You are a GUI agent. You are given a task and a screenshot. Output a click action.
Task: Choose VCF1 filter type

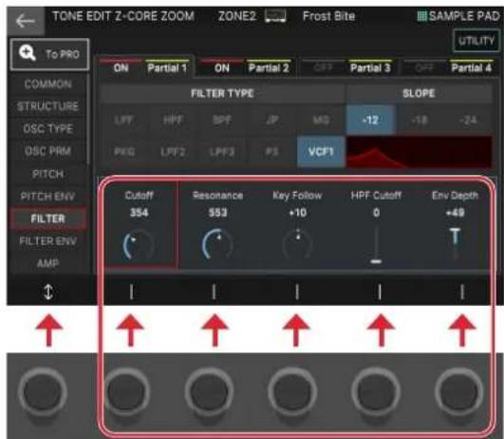click(x=321, y=152)
